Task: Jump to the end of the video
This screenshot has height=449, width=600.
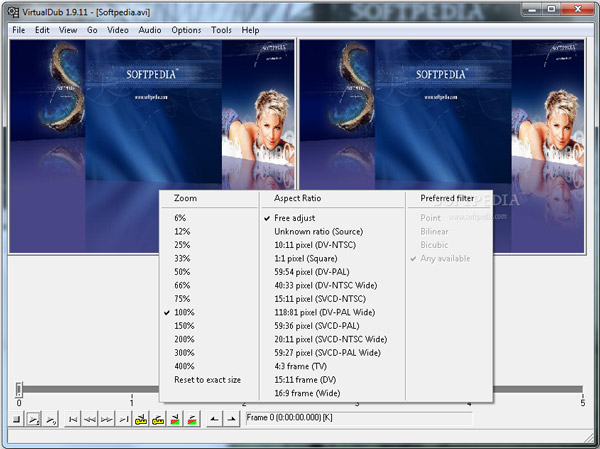Action: pos(123,420)
